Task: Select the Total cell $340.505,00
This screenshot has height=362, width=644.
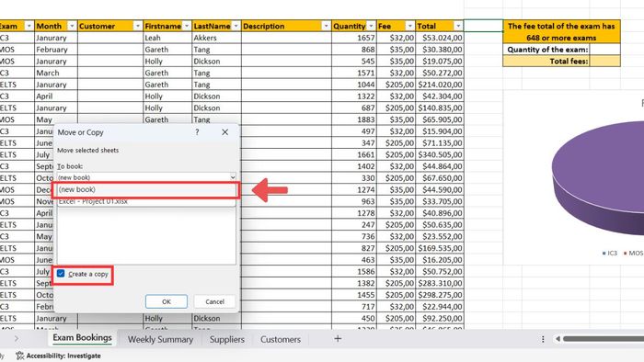Action: [440, 154]
